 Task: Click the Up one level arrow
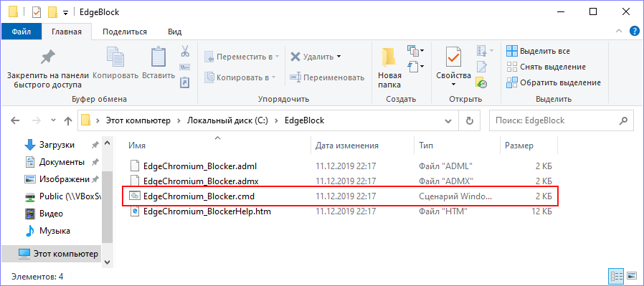(x=67, y=120)
